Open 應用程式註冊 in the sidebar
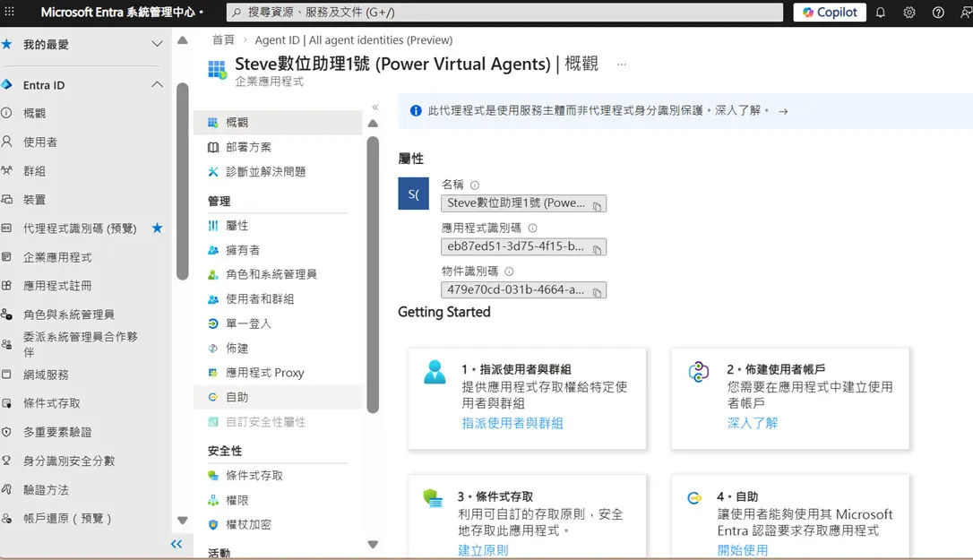The image size is (973, 560). click(x=57, y=286)
